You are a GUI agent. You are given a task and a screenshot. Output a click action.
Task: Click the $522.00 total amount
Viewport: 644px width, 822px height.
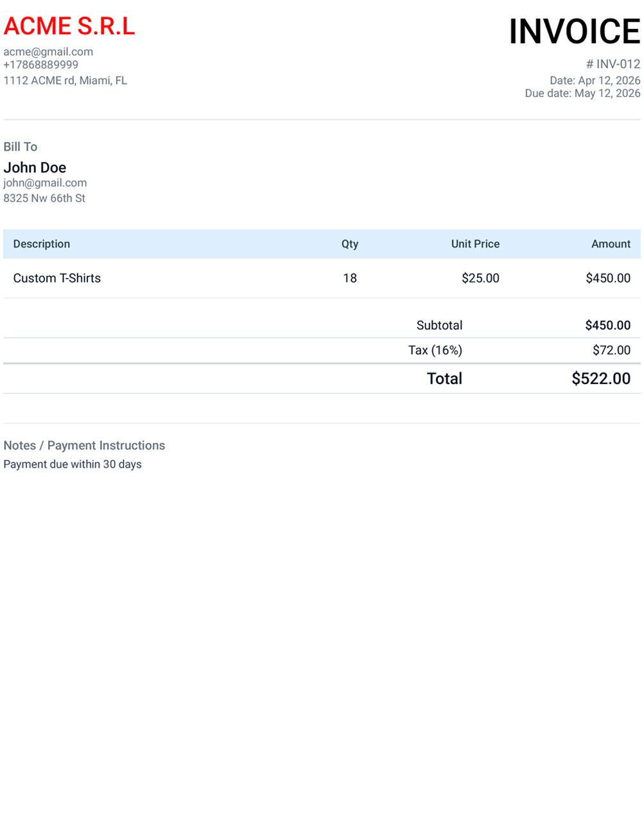point(601,378)
